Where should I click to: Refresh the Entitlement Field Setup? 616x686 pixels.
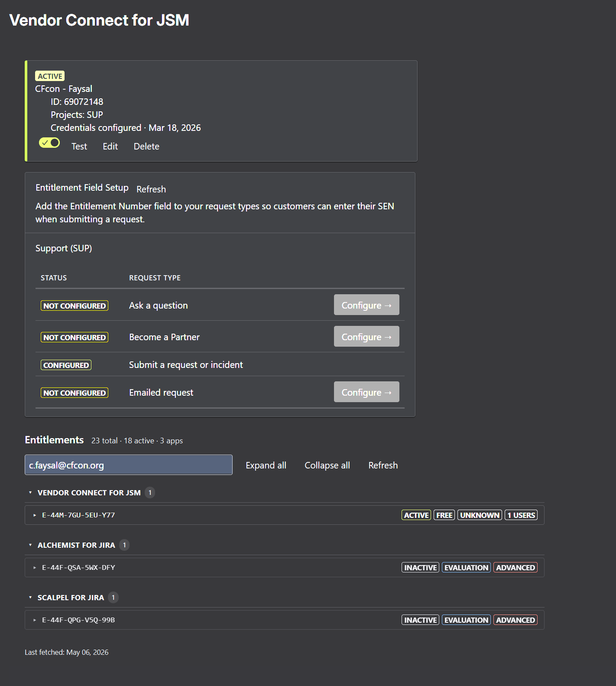tap(151, 189)
